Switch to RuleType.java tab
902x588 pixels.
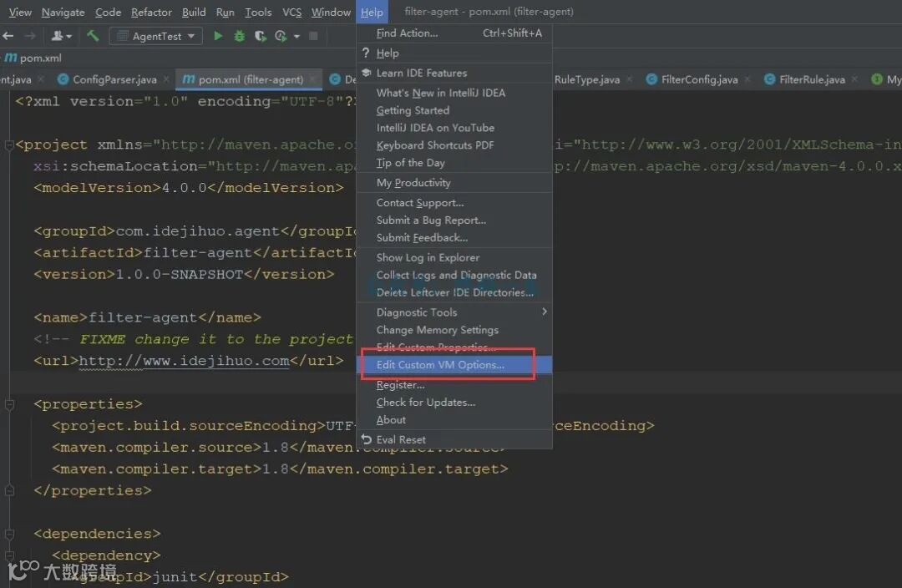pyautogui.click(x=591, y=79)
